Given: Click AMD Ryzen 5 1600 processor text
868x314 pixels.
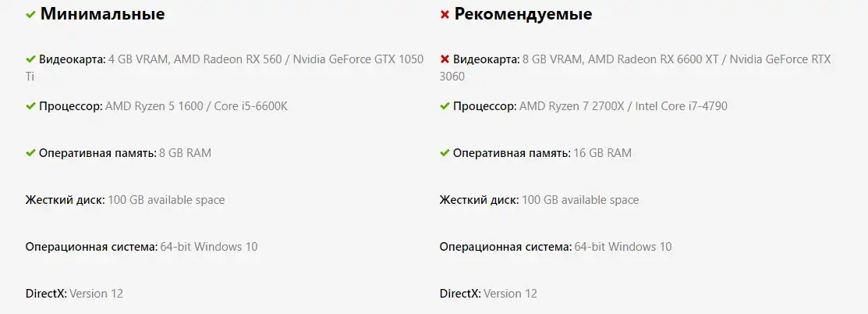Looking at the screenshot, I should click(154, 106).
